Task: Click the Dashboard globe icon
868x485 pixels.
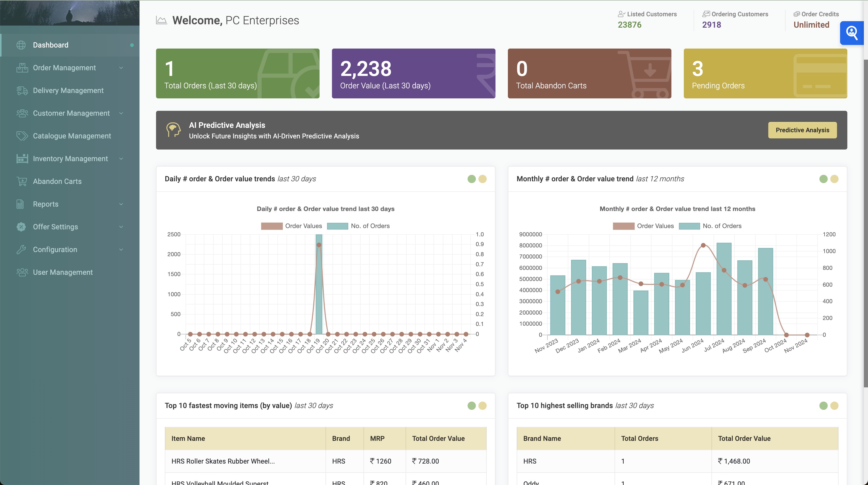Action: (21, 45)
